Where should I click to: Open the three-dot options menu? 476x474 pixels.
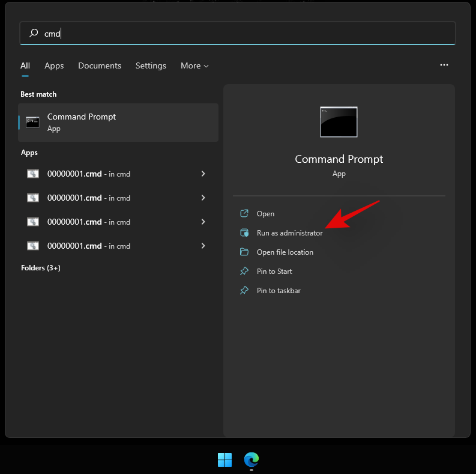pos(444,65)
